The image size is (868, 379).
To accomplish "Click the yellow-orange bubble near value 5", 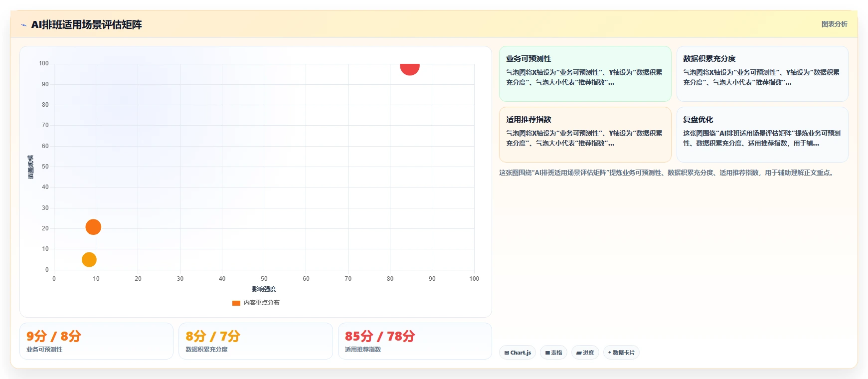I will (89, 259).
